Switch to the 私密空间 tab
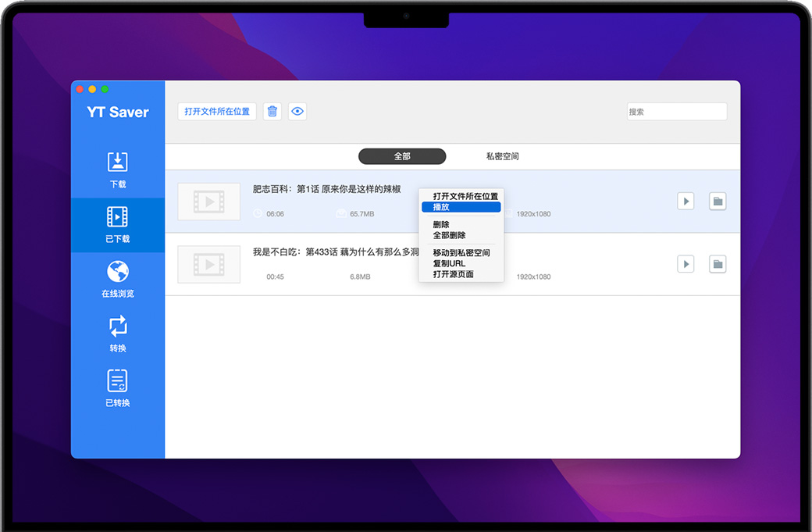Viewport: 812px width, 532px height. point(502,156)
